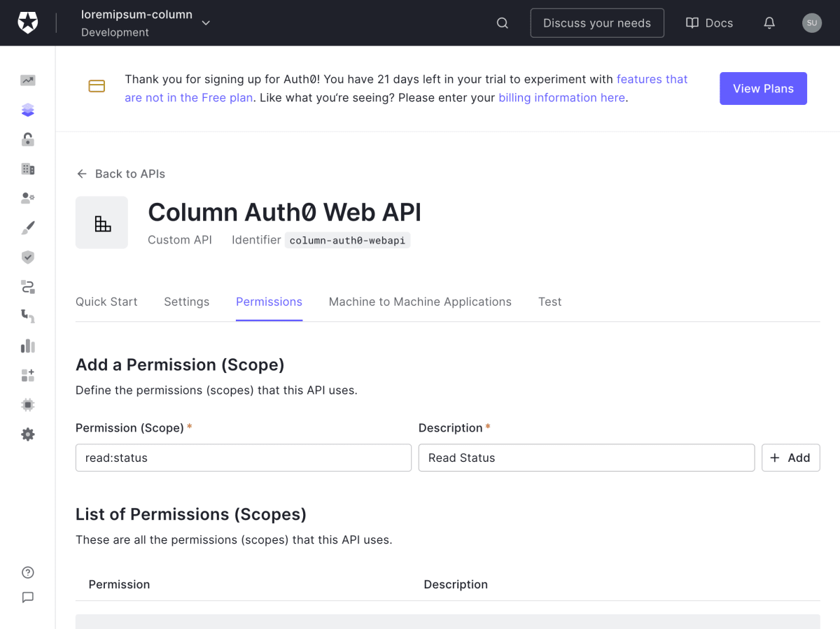This screenshot has height=629, width=840.
Task: Open the Monitoring bar chart icon in sidebar
Action: pyautogui.click(x=28, y=346)
